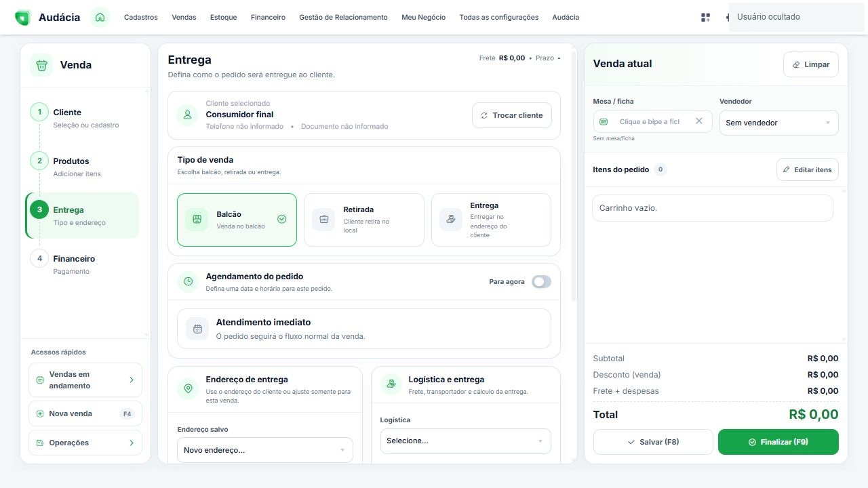Click the Retirada briefcase icon
868x488 pixels.
(323, 220)
